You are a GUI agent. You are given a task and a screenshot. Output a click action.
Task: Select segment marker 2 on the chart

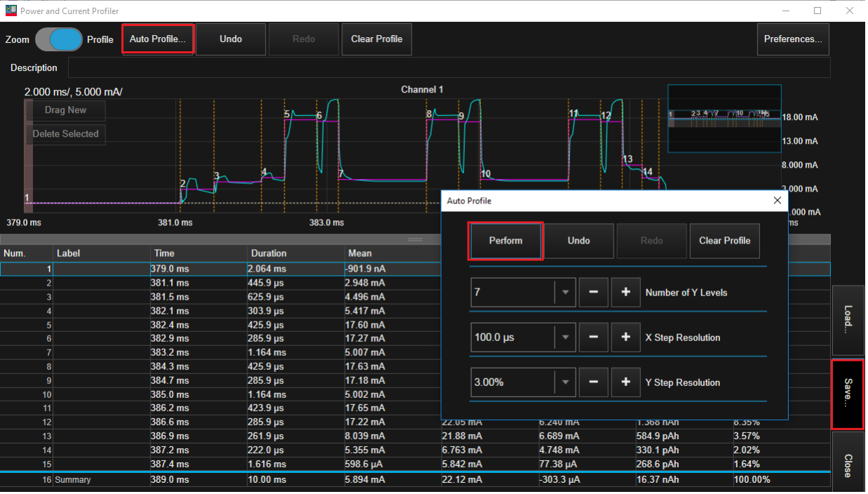(x=183, y=184)
